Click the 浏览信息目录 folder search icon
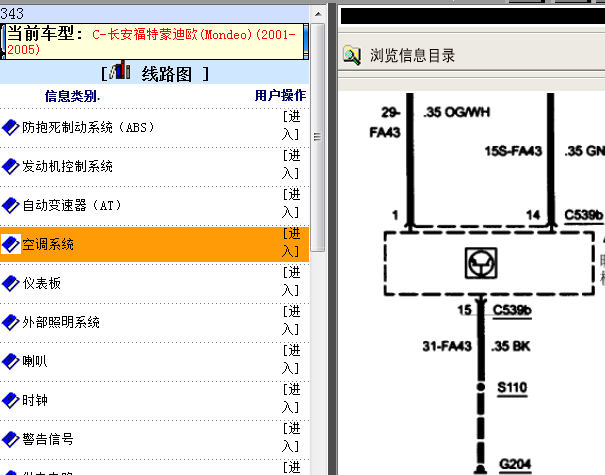The image size is (605, 475). 352,56
